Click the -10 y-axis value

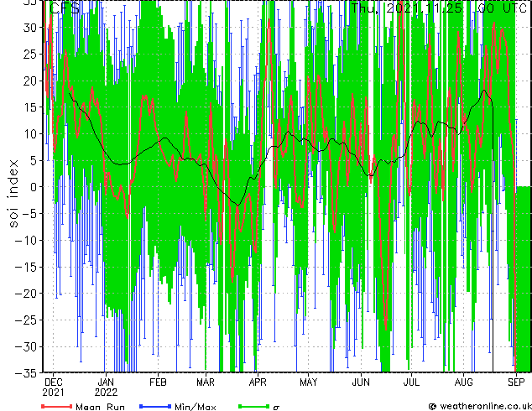(x=26, y=240)
